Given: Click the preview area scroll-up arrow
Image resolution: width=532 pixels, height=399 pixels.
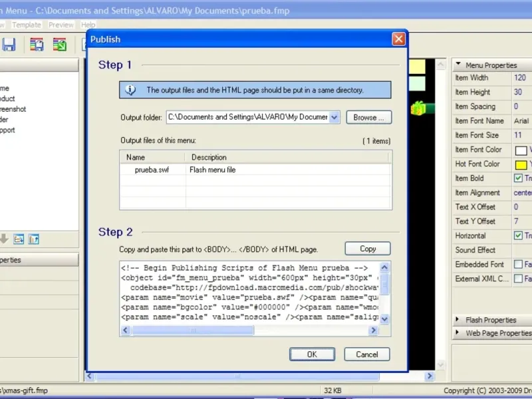Looking at the screenshot, I should [440, 64].
